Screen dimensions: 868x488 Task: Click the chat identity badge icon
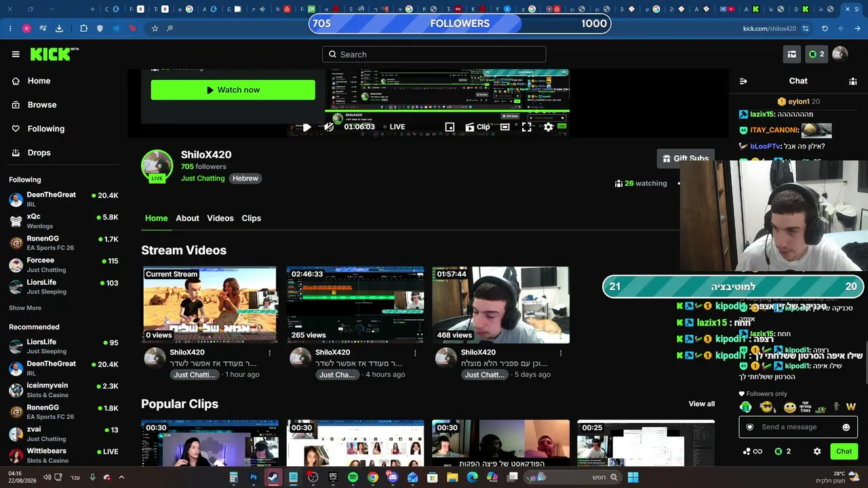pyautogui.click(x=750, y=427)
